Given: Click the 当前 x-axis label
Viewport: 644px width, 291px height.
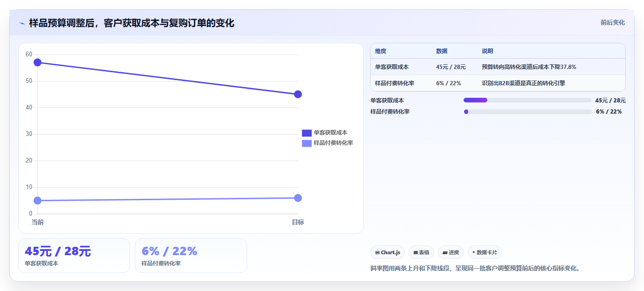Looking at the screenshot, I should click(38, 222).
